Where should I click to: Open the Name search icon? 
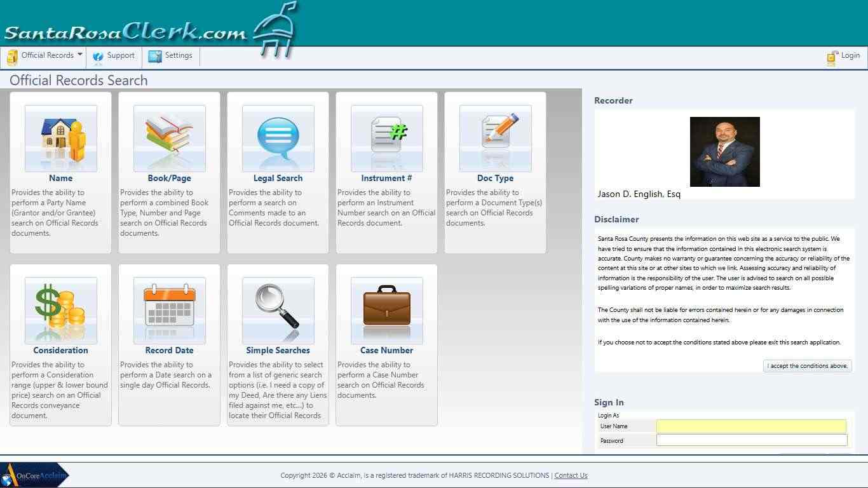[60, 137]
